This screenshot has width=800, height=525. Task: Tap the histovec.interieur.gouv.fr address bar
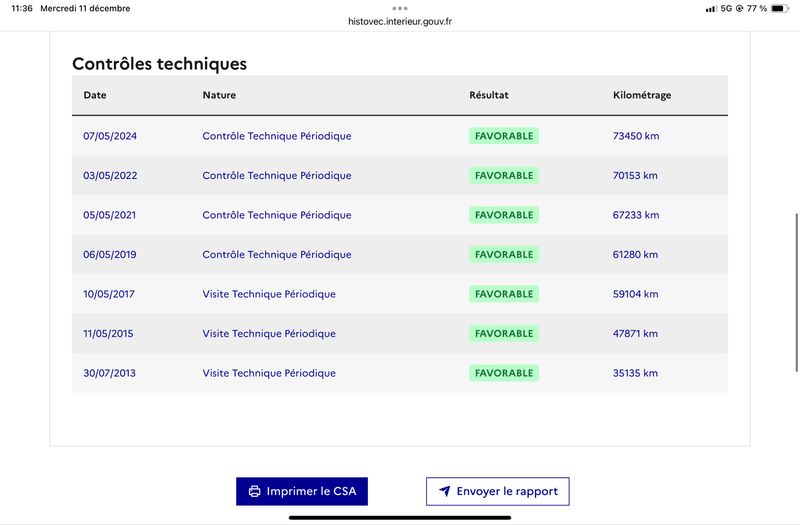click(x=400, y=21)
